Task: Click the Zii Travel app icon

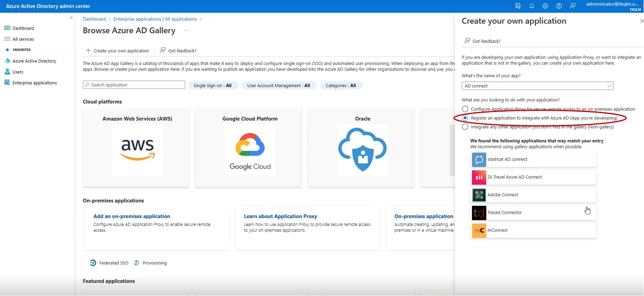Action: point(479,177)
